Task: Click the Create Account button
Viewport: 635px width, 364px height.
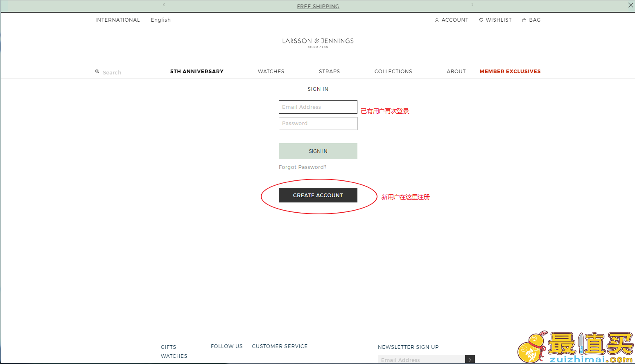Action: [318, 195]
